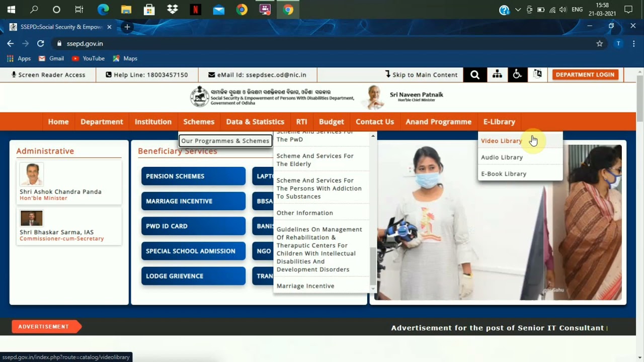Open the RTI menu item
The width and height of the screenshot is (644, 362).
pyautogui.click(x=301, y=122)
